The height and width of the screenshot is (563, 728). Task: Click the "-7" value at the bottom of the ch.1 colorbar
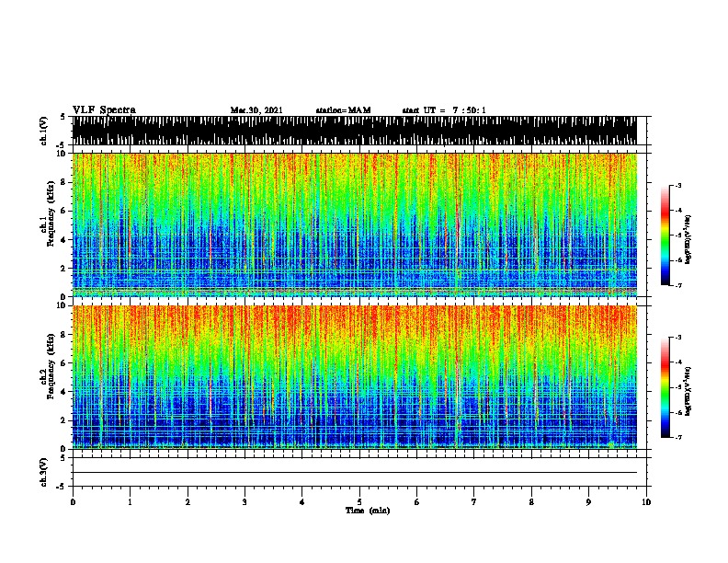coord(677,285)
